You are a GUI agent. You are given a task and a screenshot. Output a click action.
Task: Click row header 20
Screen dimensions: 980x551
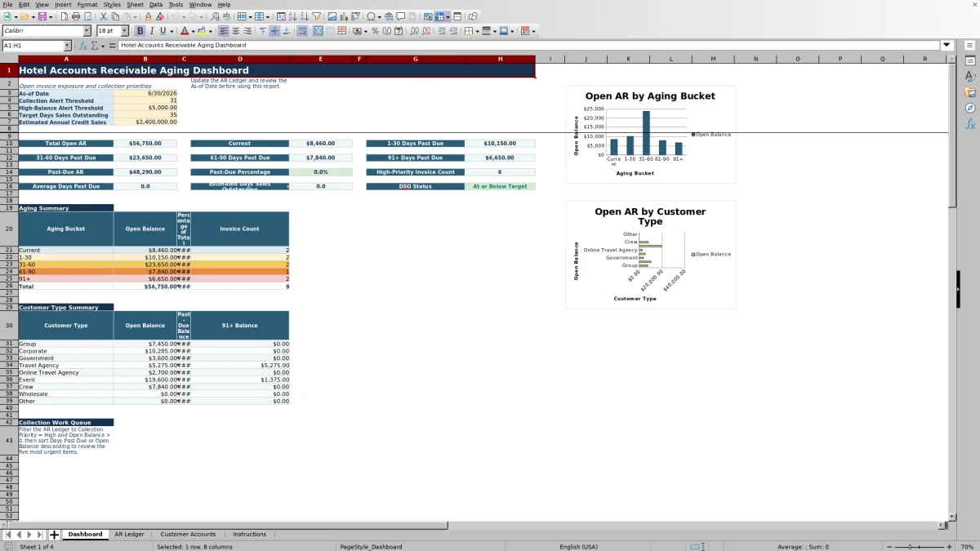(9, 229)
